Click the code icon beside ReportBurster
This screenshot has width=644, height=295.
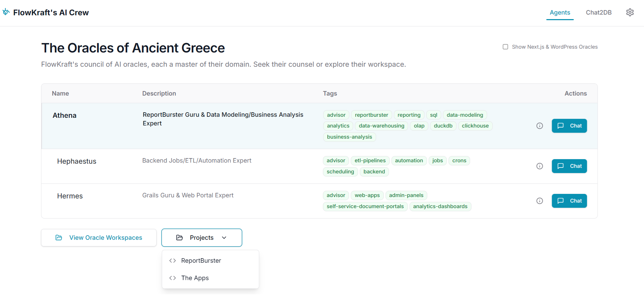pyautogui.click(x=173, y=261)
